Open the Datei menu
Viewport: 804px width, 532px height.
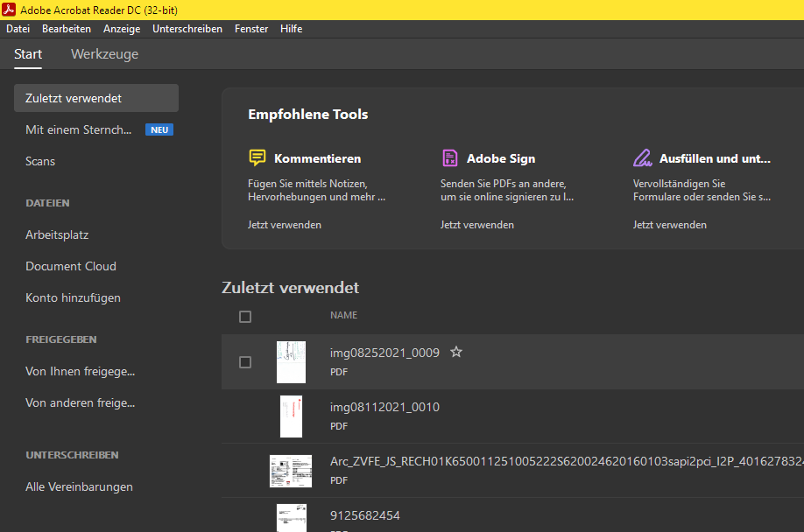pos(18,29)
